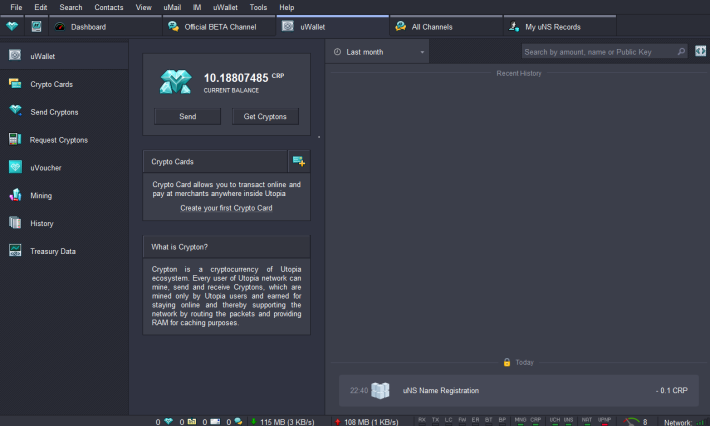Open Treasury Data in the sidebar

[x=64, y=251]
